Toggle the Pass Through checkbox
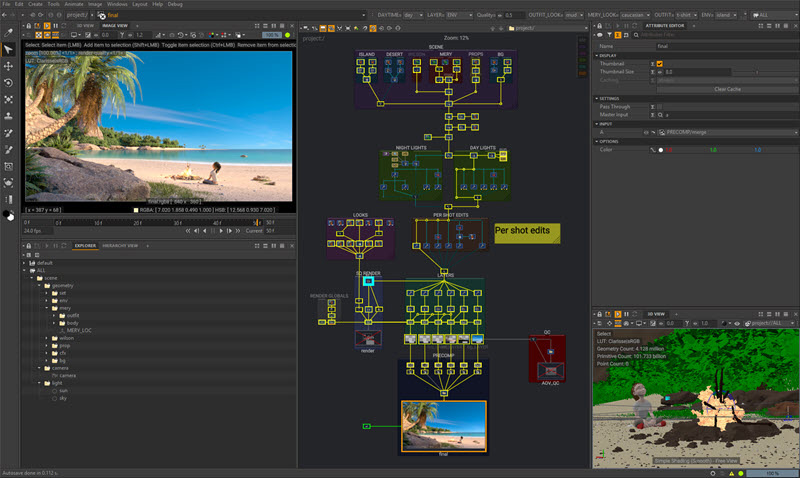 (660, 106)
